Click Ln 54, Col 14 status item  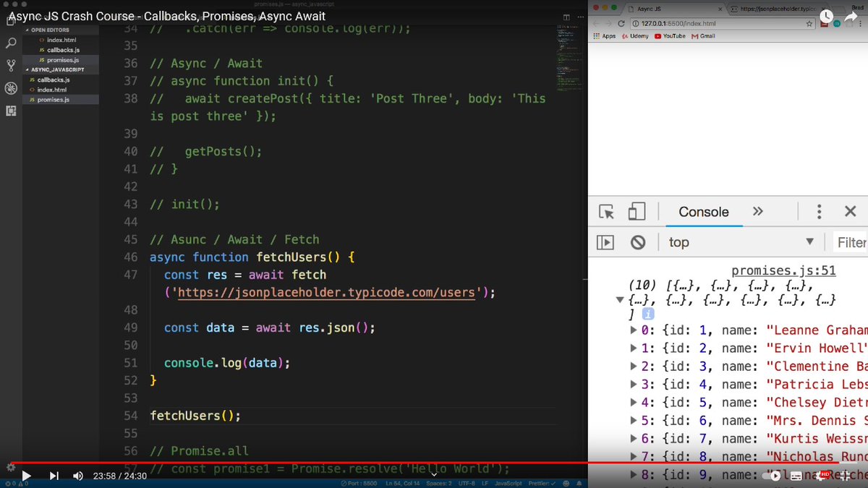(x=403, y=484)
